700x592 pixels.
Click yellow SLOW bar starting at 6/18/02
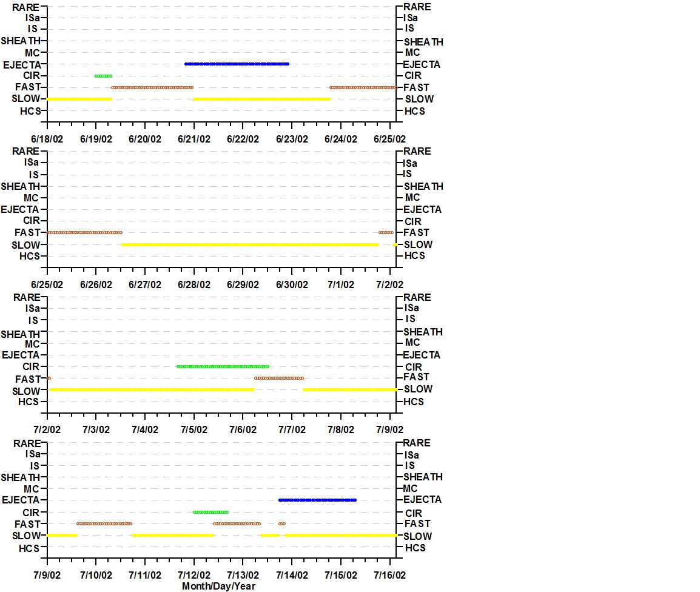pos(79,99)
